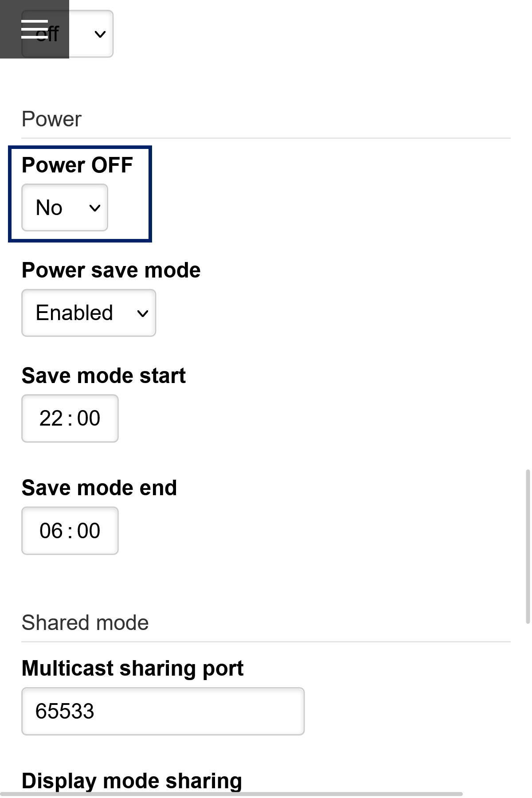This screenshot has height=798, width=532.
Task: Open the Power save mode dropdown showing 'Enabled'
Action: [x=88, y=313]
